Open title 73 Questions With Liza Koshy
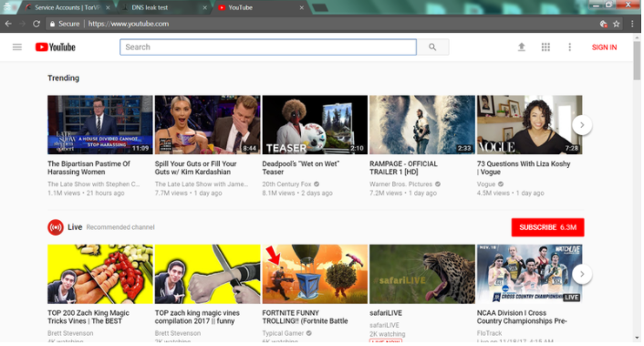This screenshot has width=644, height=346. tap(524, 168)
